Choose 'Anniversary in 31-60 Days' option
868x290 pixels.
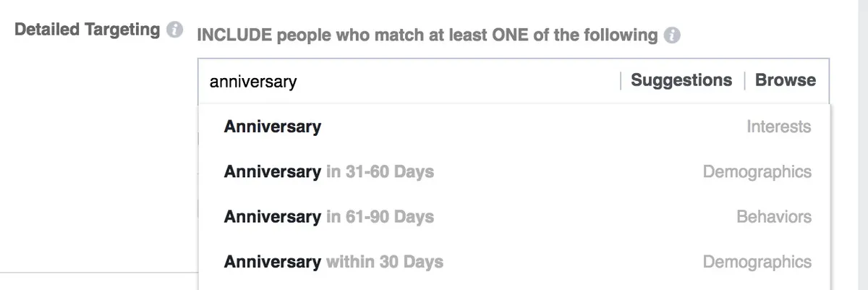(329, 172)
